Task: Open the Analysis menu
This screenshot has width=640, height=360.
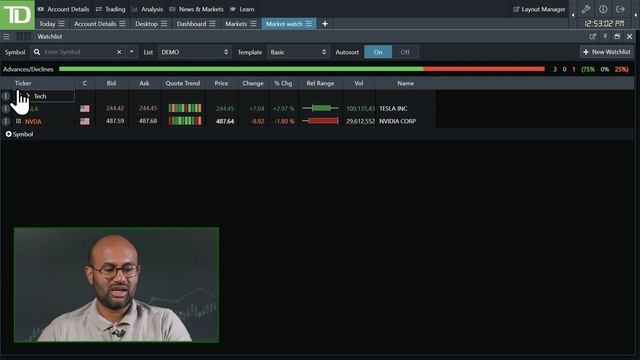Action: pyautogui.click(x=147, y=9)
